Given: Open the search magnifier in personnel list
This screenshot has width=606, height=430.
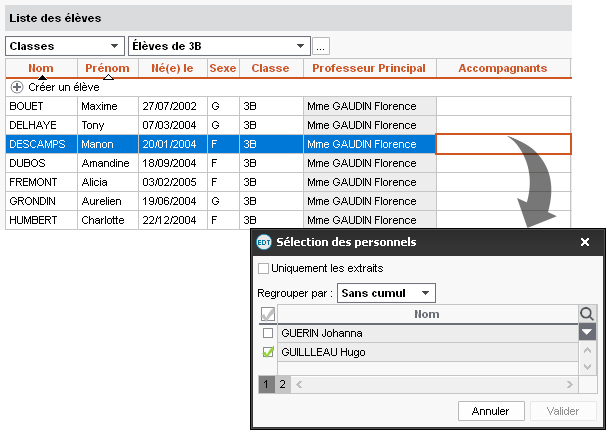Looking at the screenshot, I should pyautogui.click(x=587, y=314).
